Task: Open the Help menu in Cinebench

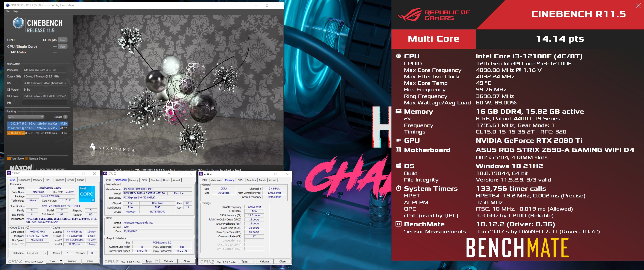Action: pyautogui.click(x=15, y=11)
